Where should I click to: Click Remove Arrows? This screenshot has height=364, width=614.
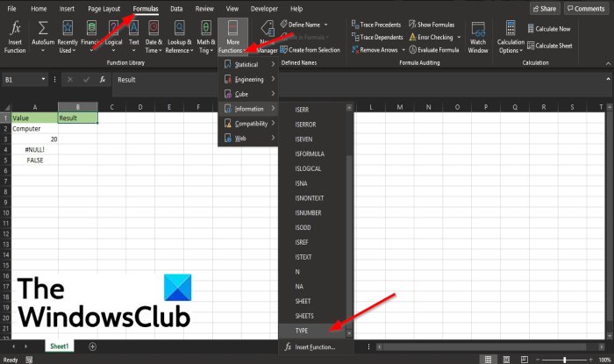(375, 50)
